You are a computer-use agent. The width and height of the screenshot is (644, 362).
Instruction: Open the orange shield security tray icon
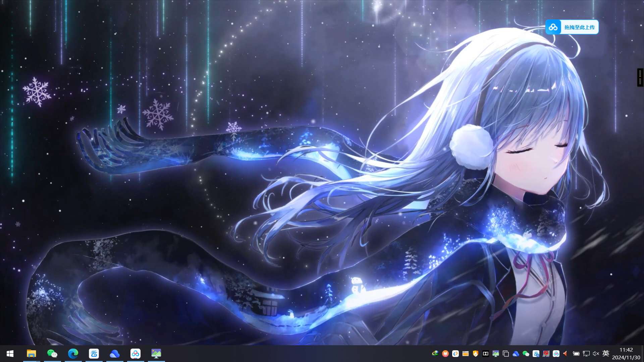tap(475, 354)
